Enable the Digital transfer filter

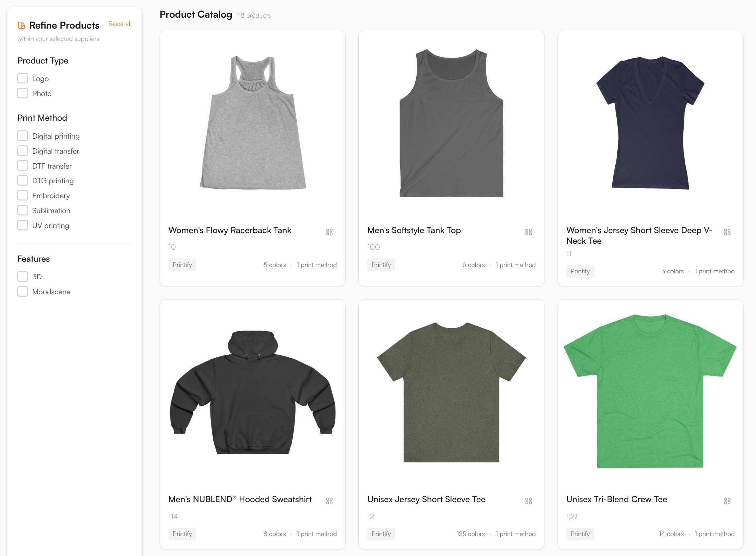point(23,151)
